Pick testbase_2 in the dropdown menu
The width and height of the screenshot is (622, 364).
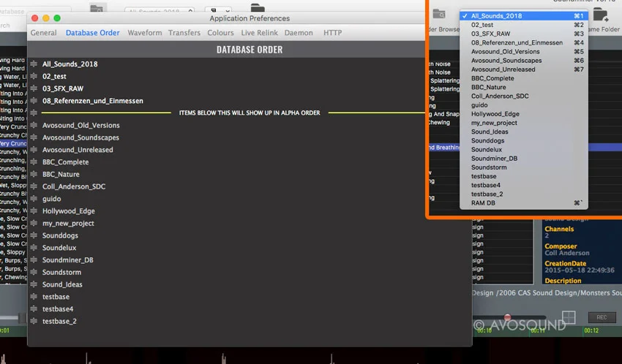524,194
